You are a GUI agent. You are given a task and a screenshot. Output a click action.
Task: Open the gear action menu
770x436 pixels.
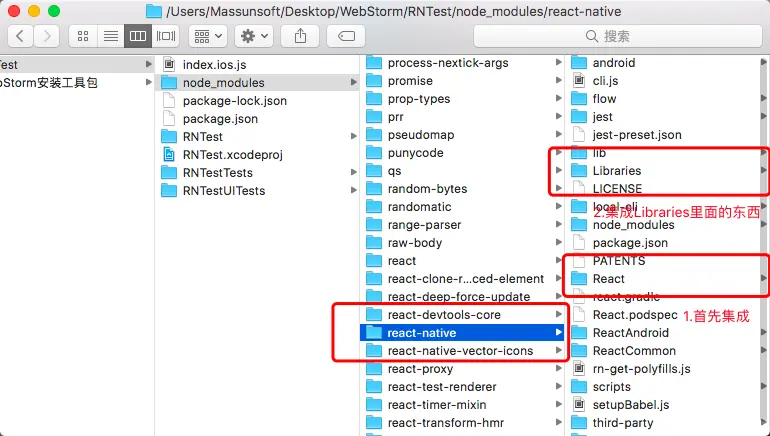click(254, 36)
